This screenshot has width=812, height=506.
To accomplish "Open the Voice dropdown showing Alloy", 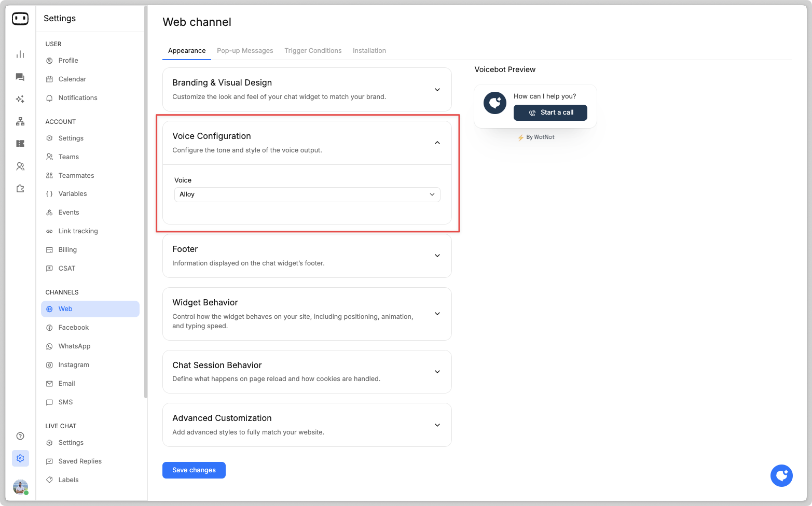I will pos(307,194).
